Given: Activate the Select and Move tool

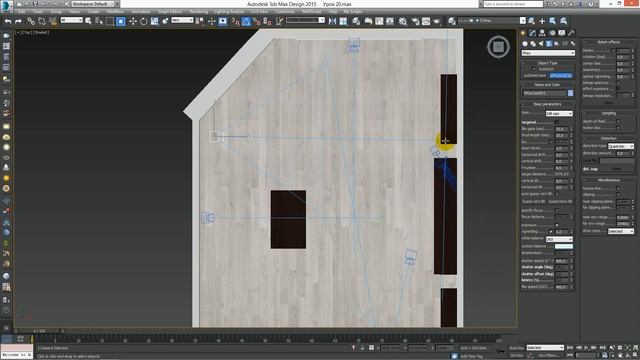Looking at the screenshot, I should (x=133, y=21).
